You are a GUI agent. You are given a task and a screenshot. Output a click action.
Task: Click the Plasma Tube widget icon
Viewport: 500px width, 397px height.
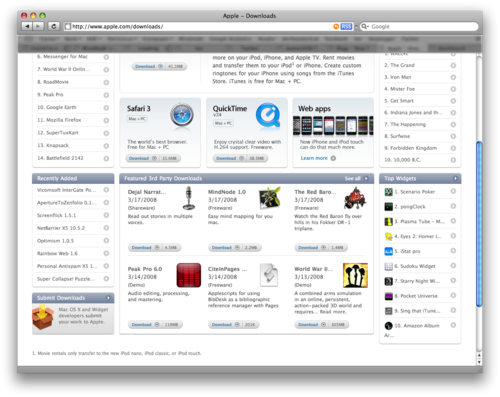[x=388, y=222]
